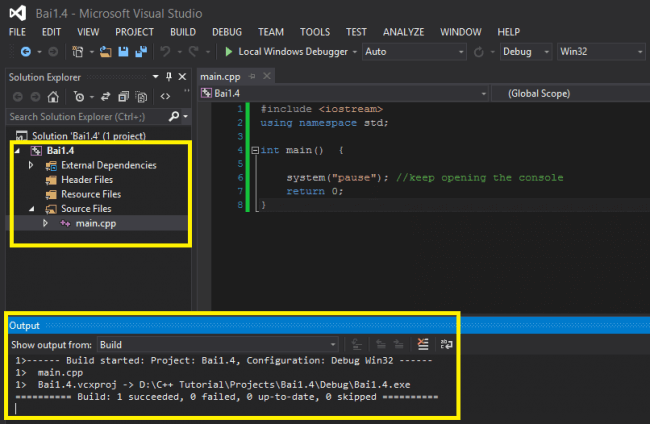Open the Win32 platform dropdown
The width and height of the screenshot is (650, 424).
pyautogui.click(x=601, y=52)
